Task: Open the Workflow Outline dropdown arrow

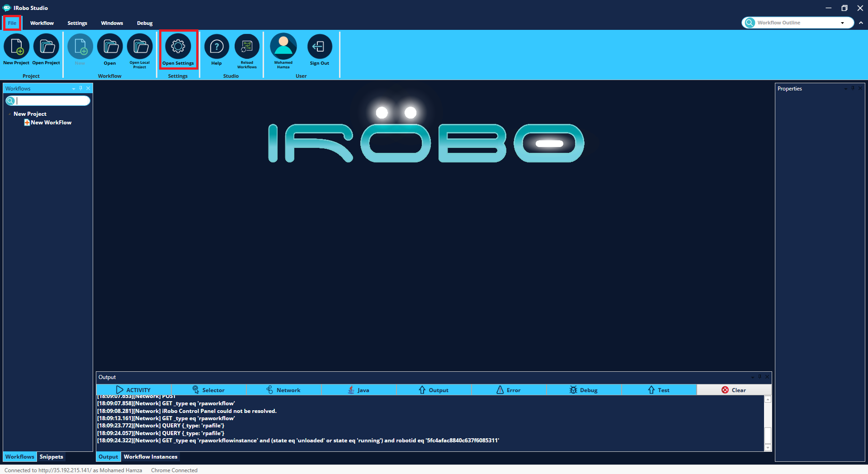Action: [842, 23]
